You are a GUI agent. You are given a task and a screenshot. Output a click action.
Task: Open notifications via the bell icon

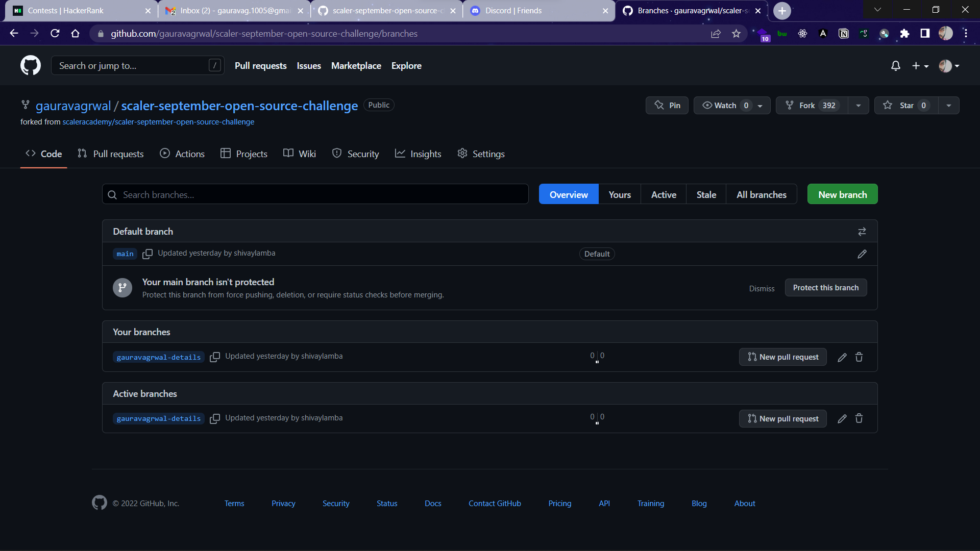click(x=896, y=66)
